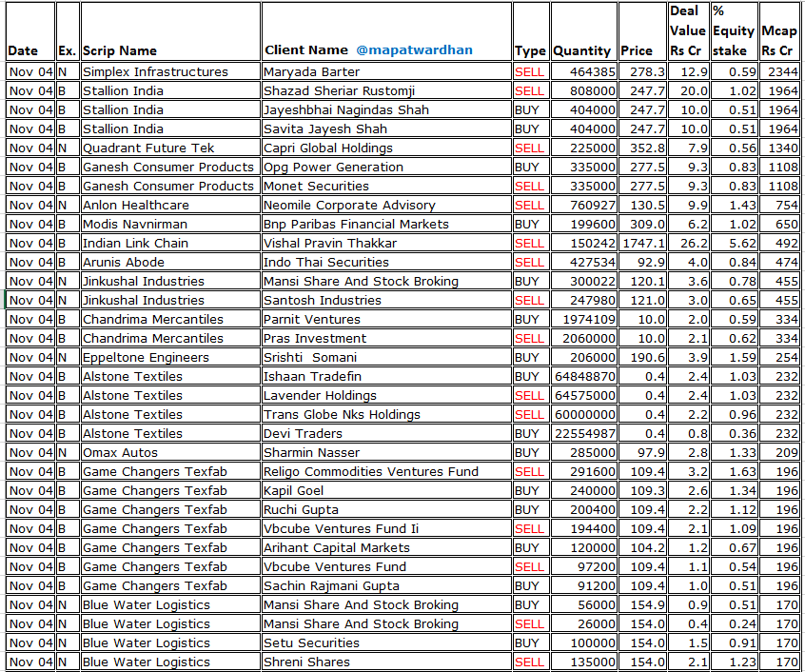Click the Opg Power Generation cell
This screenshot has height=672, width=805.
pos(386,167)
